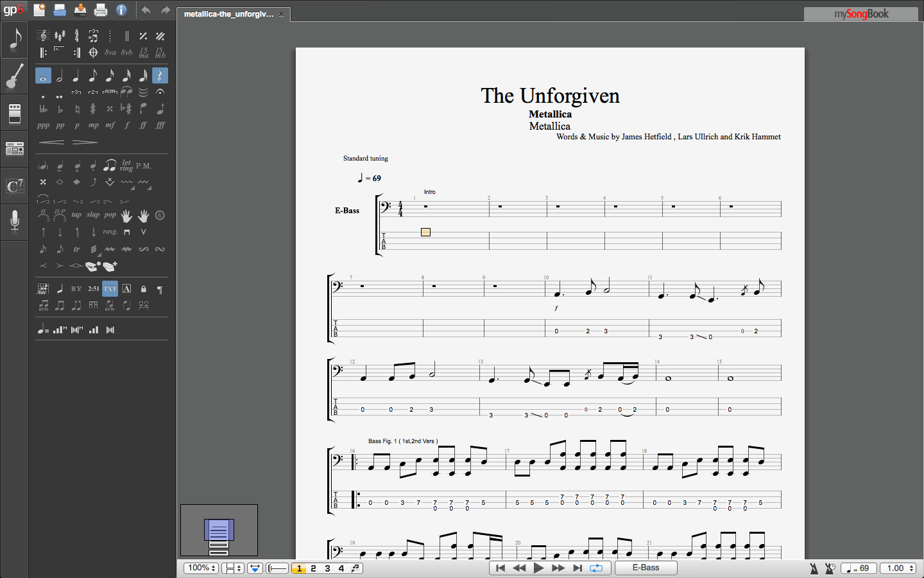Image resolution: width=924 pixels, height=578 pixels.
Task: Apply the slap technique
Action: point(93,215)
